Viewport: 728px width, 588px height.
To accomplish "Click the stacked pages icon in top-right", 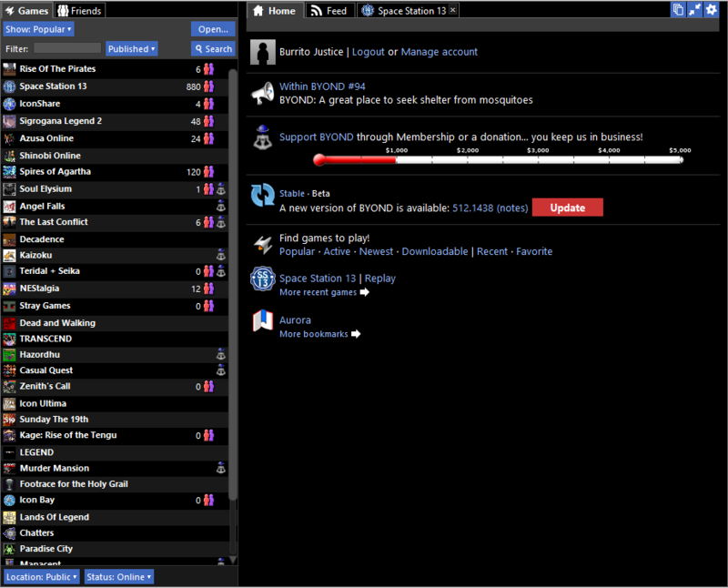I will click(x=678, y=10).
